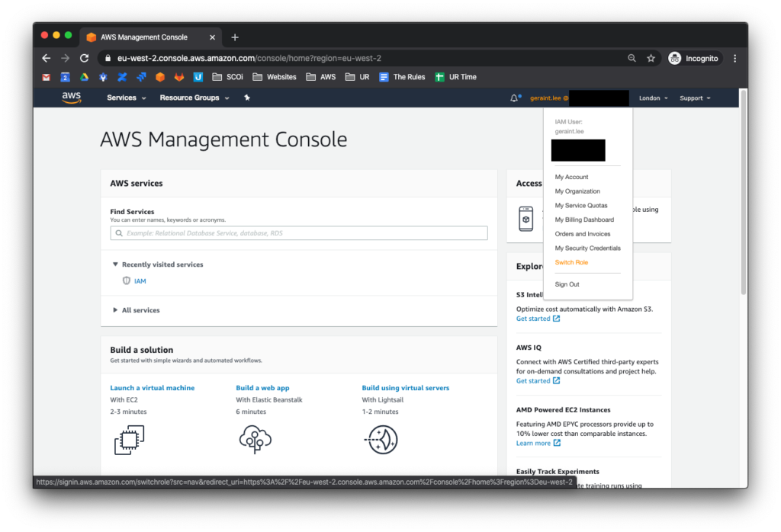Click the Elastic Beanstalk cloud tree icon
The height and width of the screenshot is (532, 781).
click(255, 439)
